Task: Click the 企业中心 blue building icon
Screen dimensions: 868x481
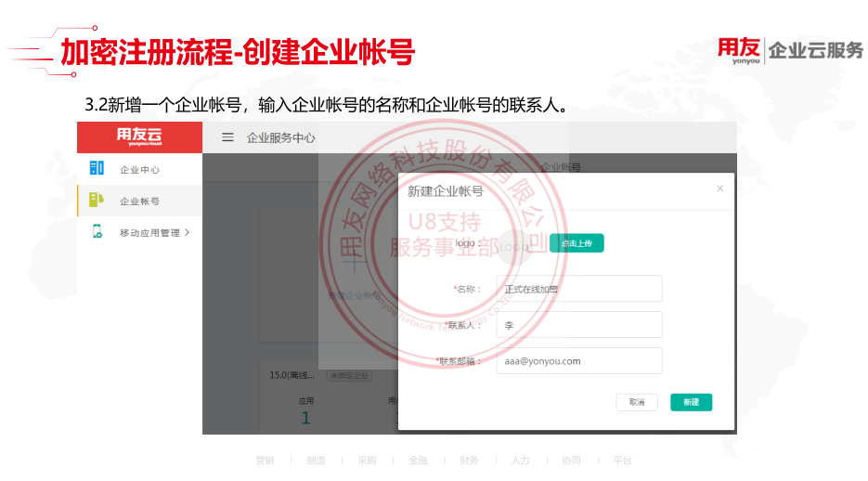Action: [x=97, y=168]
